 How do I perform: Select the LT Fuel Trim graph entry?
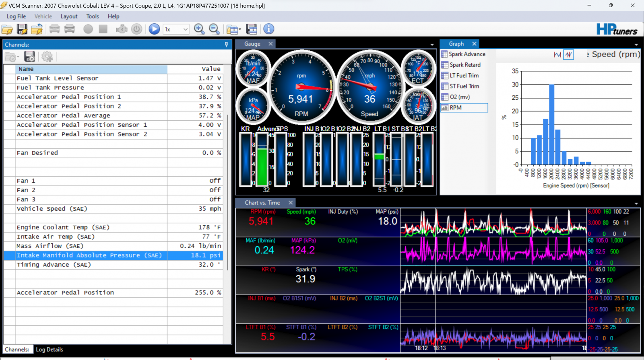pyautogui.click(x=464, y=76)
